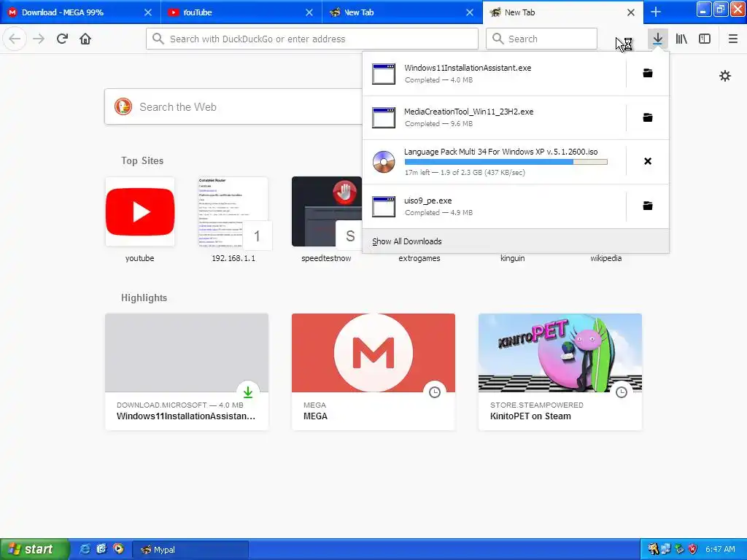The width and height of the screenshot is (747, 560).
Task: Open the kinguin top site link
Action: 513,258
